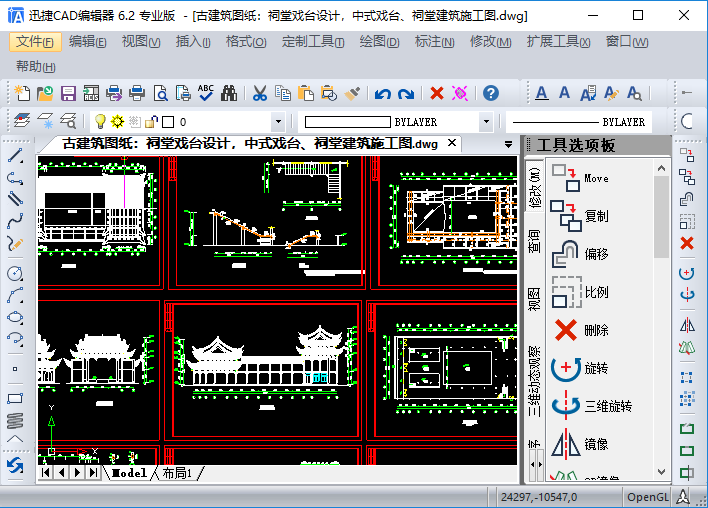
Task: Click 镜像 mirror tool in palette
Action: pyautogui.click(x=580, y=444)
